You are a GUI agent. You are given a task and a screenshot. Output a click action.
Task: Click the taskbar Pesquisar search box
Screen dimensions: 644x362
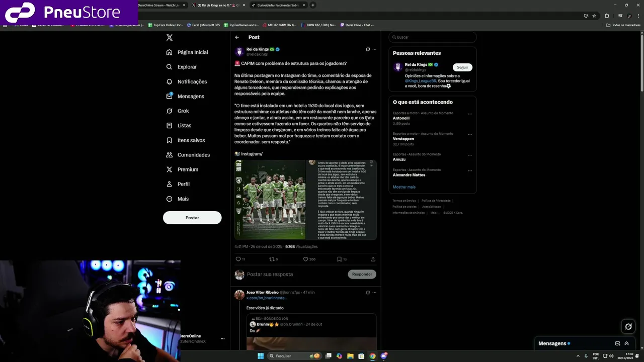point(294,356)
